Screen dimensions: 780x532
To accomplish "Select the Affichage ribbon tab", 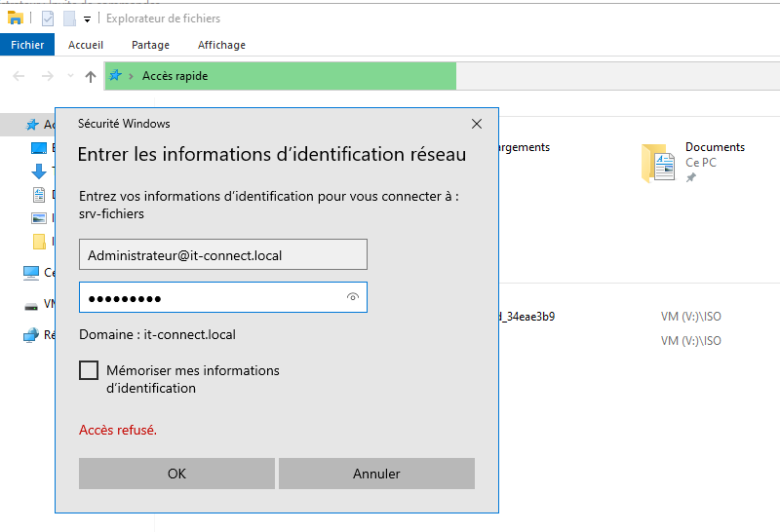I will point(221,45).
